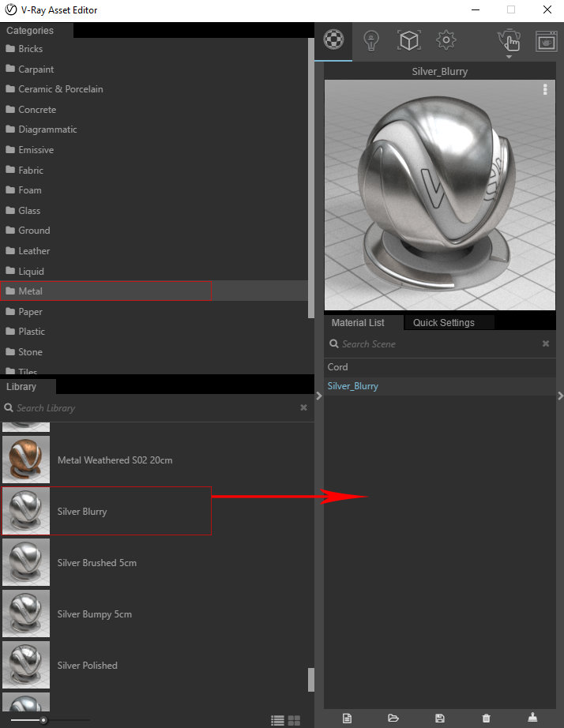The width and height of the screenshot is (564, 728).
Task: Clear the Search Scene field
Action: click(546, 343)
